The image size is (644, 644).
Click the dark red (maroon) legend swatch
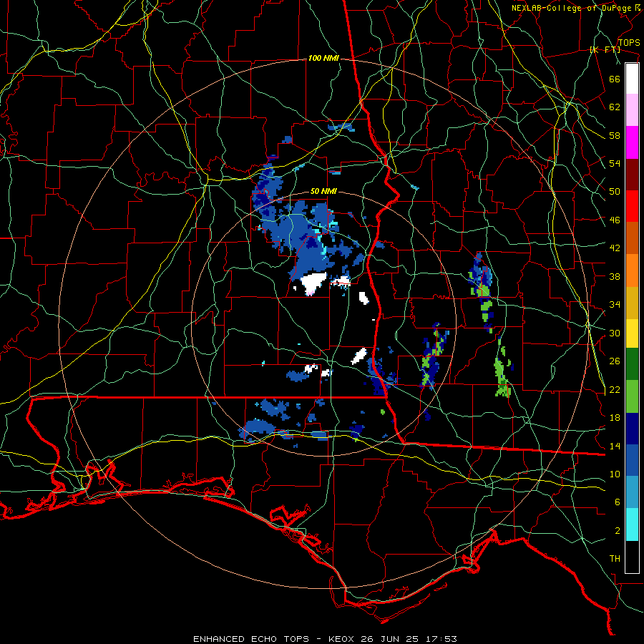point(632,175)
